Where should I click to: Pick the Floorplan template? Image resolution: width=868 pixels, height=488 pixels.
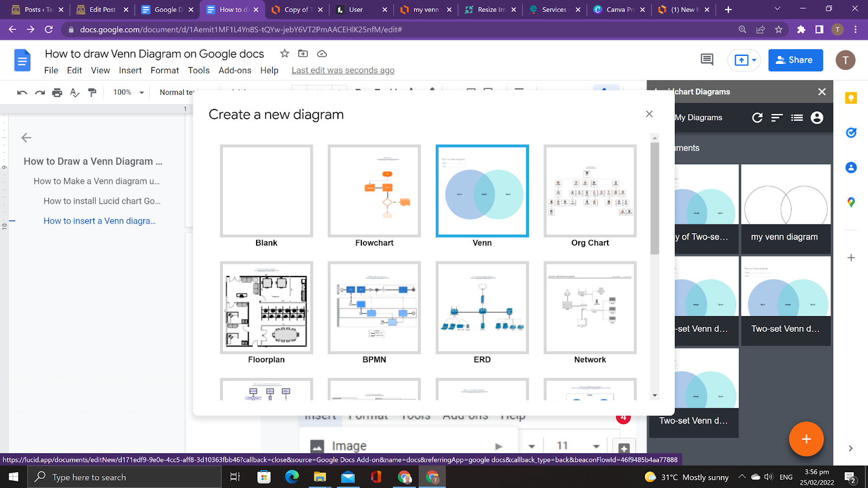[266, 307]
